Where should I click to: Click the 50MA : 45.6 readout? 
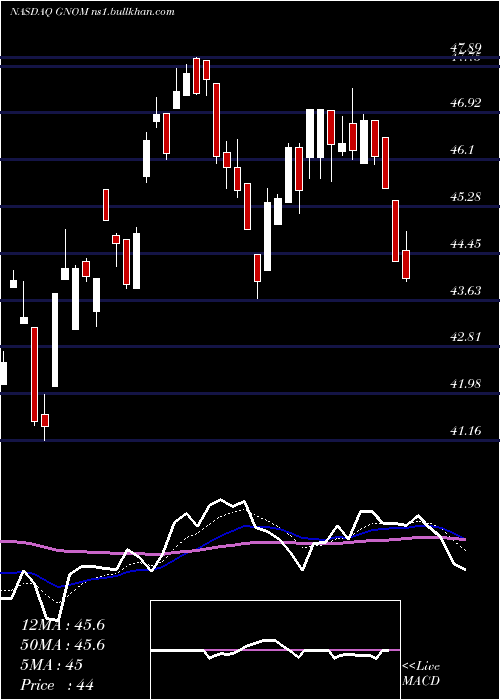(x=62, y=645)
